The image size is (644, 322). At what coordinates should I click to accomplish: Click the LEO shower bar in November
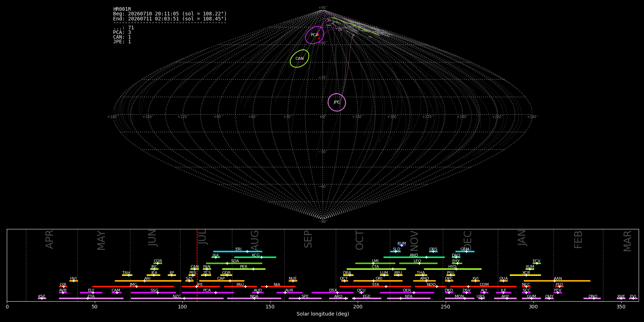[x=418, y=263]
